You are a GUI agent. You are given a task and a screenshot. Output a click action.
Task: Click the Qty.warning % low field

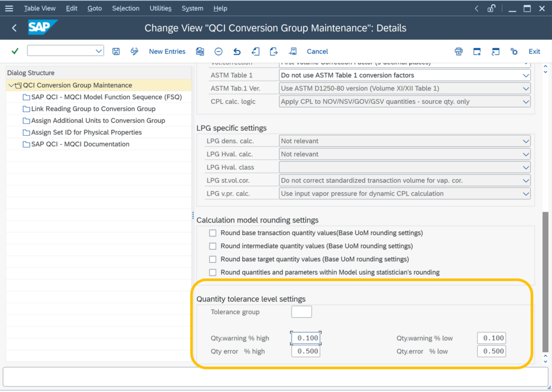492,338
